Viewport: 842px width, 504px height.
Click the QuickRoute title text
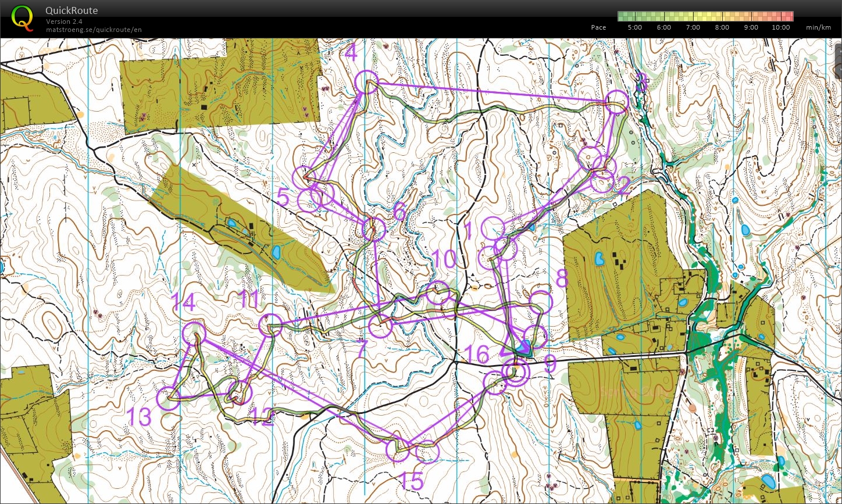tap(72, 10)
